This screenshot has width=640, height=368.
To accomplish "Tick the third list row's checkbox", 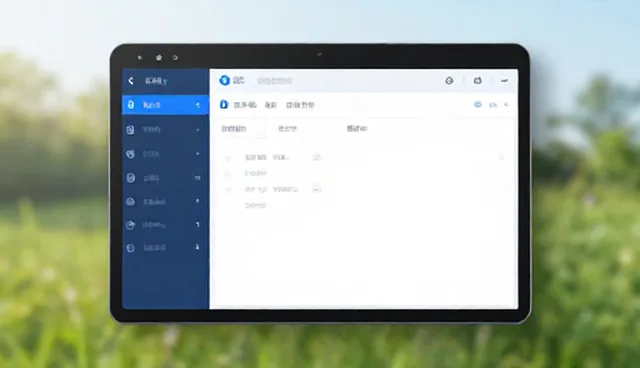I will [x=228, y=190].
